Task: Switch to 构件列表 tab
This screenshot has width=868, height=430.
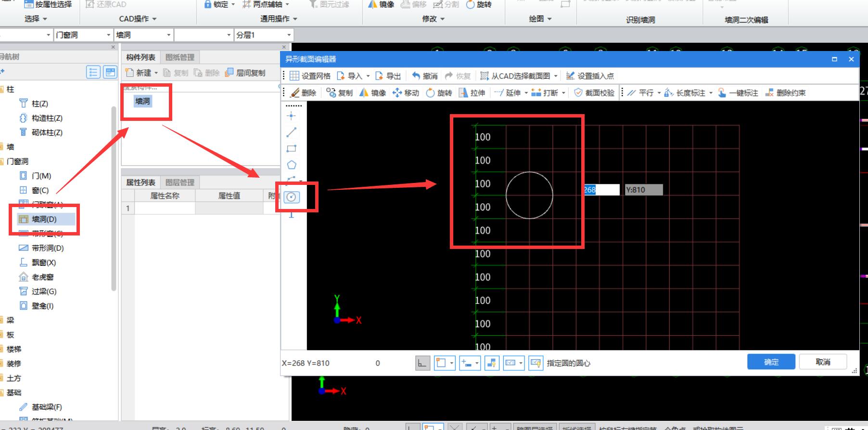Action: (x=140, y=57)
